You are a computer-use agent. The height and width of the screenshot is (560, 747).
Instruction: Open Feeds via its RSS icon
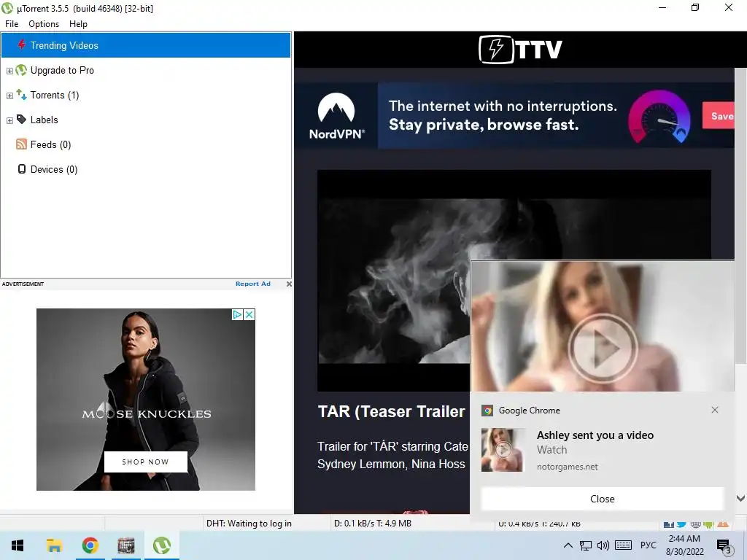click(21, 144)
